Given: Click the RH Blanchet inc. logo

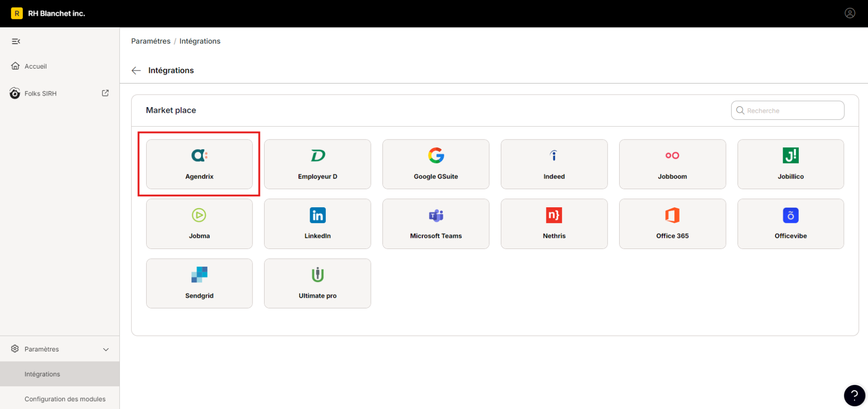Looking at the screenshot, I should pos(17,13).
